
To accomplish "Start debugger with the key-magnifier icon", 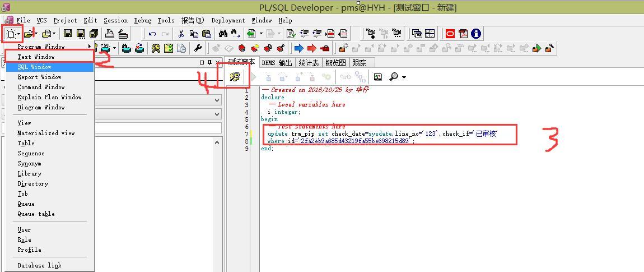I will [235, 77].
